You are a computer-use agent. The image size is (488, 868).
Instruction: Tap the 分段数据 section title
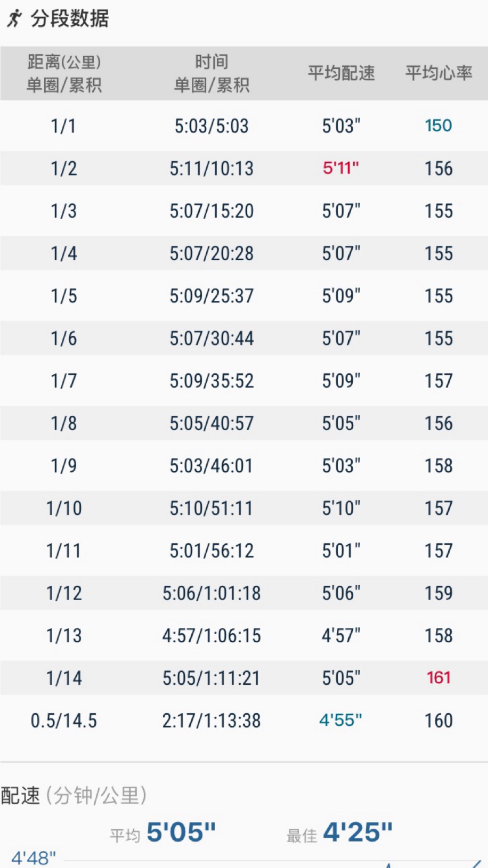(70, 18)
